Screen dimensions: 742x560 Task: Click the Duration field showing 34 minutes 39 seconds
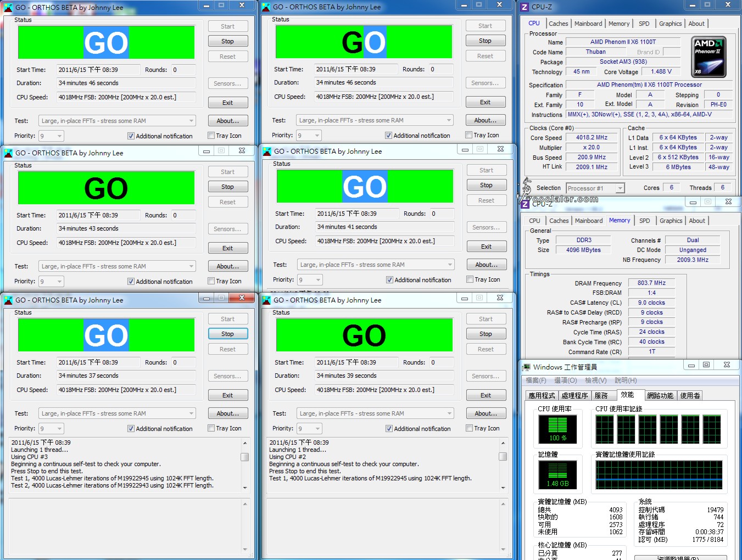tap(384, 376)
